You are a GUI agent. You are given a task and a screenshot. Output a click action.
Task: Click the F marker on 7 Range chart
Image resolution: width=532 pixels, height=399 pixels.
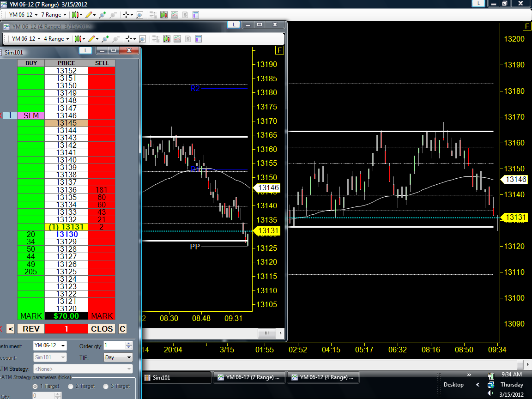(x=527, y=26)
